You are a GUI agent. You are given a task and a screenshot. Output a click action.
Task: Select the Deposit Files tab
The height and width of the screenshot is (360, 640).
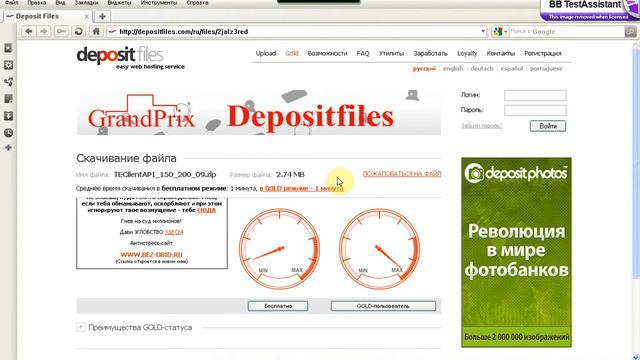click(47, 16)
